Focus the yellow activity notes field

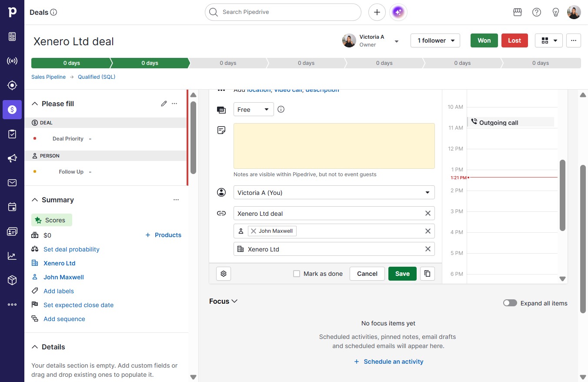point(334,146)
